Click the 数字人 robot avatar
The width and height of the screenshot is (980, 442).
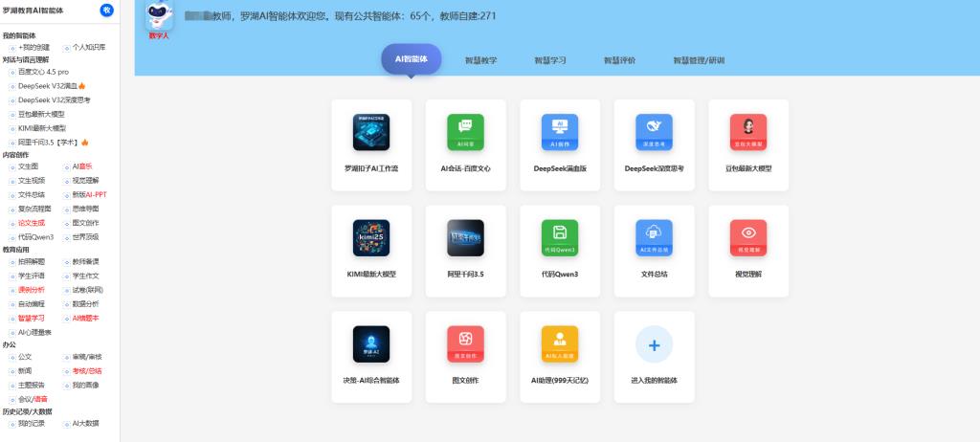click(160, 15)
